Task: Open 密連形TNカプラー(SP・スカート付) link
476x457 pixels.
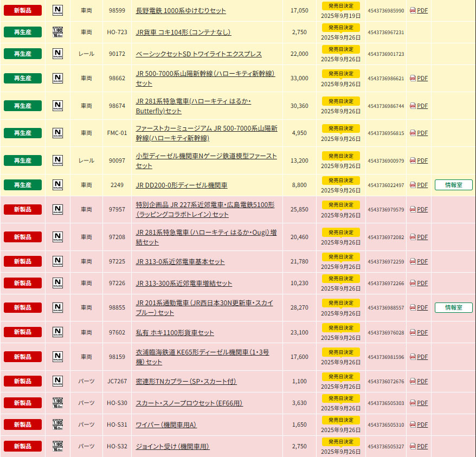Action: 186,382
